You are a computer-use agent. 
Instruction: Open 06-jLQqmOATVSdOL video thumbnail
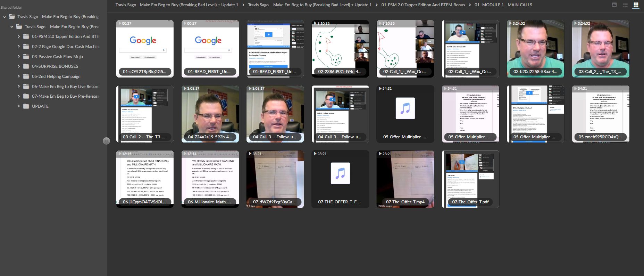point(145,179)
